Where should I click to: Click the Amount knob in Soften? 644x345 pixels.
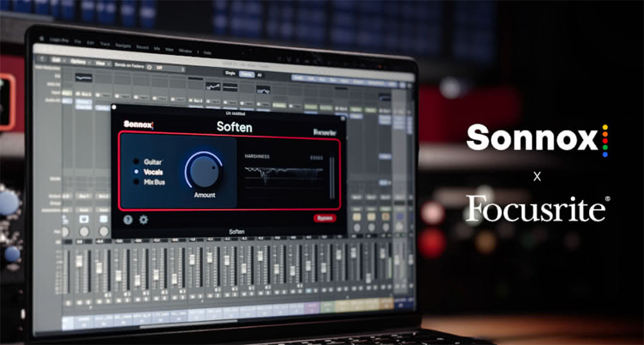pos(204,171)
